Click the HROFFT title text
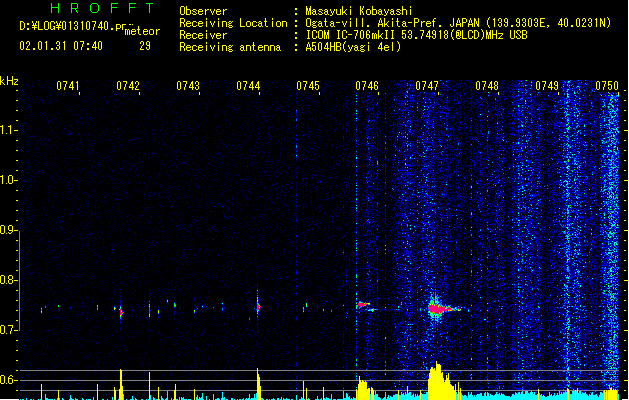The image size is (629, 400). tap(102, 8)
